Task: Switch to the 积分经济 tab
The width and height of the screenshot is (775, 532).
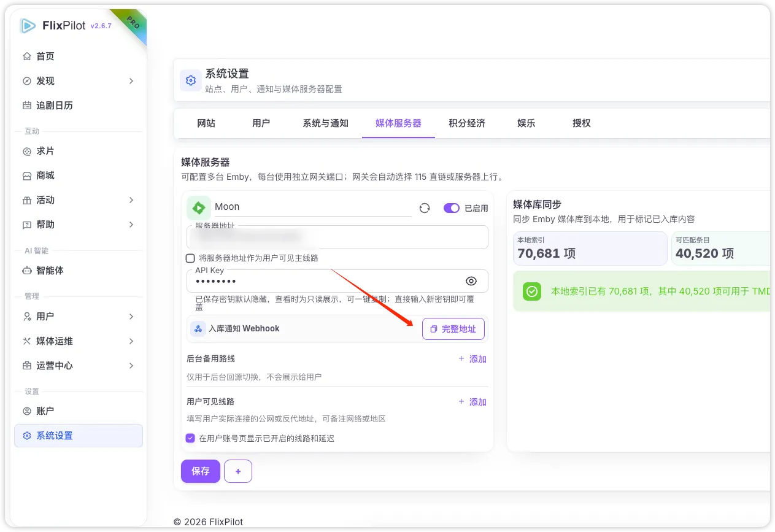Action: [466, 123]
